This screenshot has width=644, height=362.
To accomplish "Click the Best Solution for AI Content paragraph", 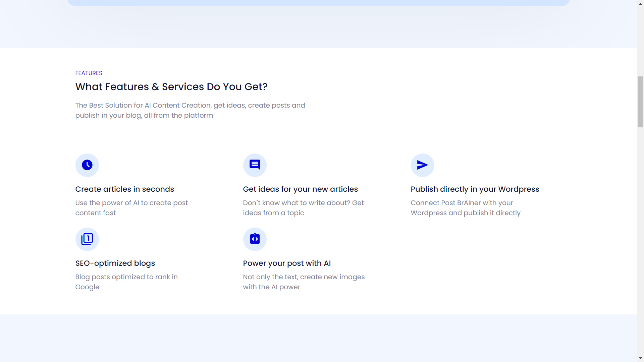I will [x=190, y=110].
